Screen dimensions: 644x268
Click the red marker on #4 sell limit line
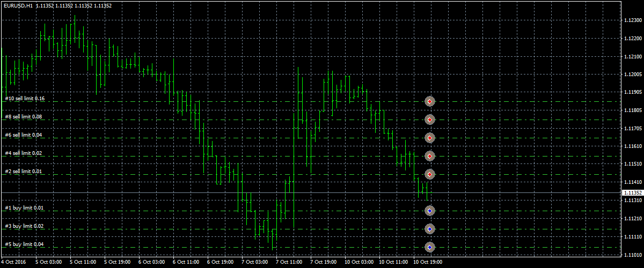[429, 156]
